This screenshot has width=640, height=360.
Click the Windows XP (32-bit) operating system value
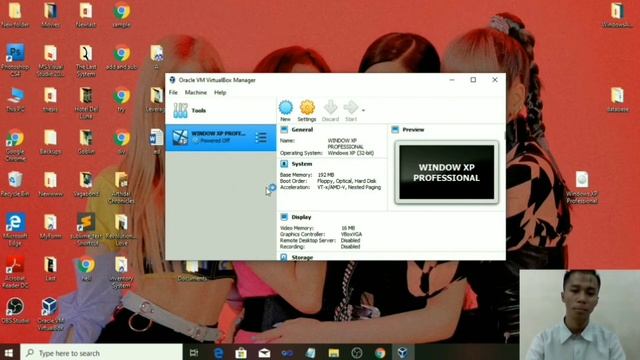351,153
